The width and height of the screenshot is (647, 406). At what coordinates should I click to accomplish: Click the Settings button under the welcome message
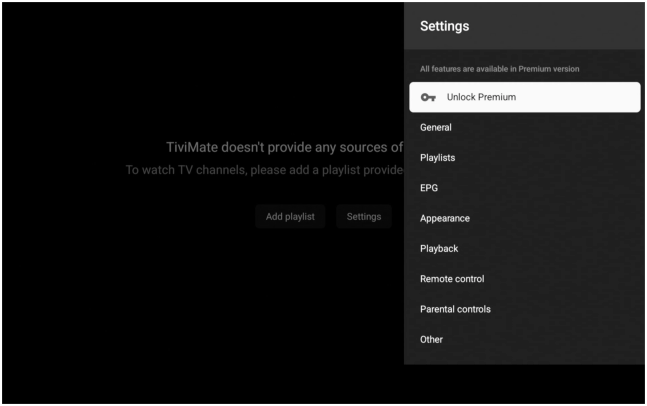click(363, 217)
